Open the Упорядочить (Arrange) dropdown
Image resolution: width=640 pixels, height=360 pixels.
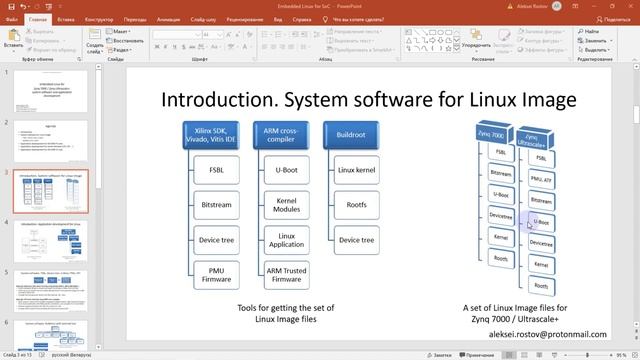pos(476,40)
